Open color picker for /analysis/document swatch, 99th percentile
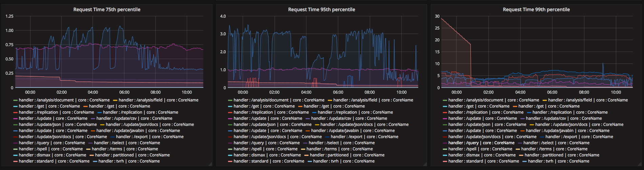 445,100
